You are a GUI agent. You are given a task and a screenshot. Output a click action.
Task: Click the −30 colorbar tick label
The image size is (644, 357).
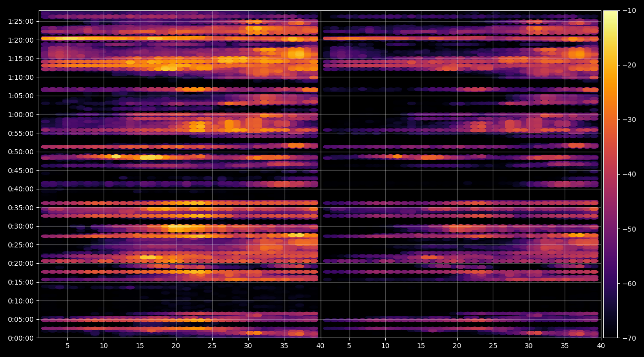629,119
